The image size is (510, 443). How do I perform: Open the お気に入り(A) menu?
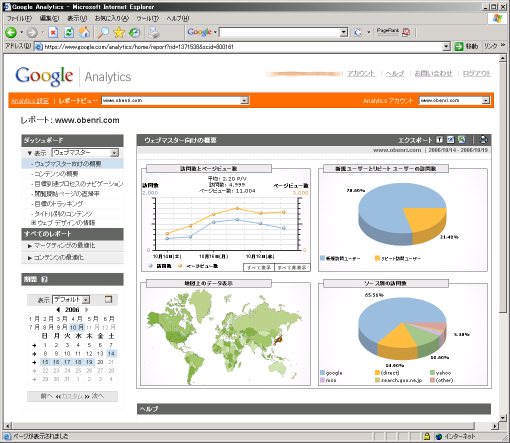point(112,18)
